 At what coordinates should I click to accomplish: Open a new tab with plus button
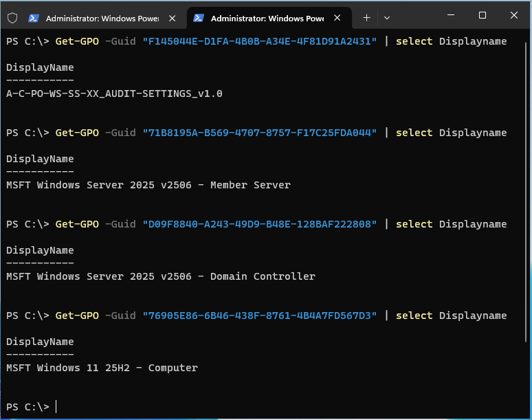click(x=366, y=17)
